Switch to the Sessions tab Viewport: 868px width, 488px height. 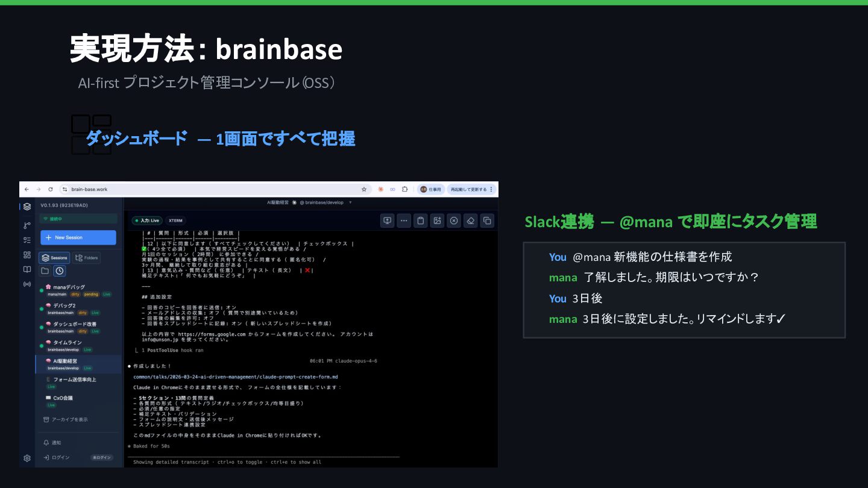(x=54, y=258)
